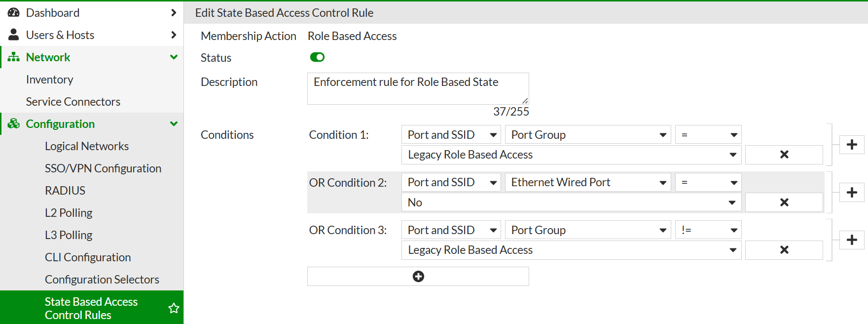Delete OR Condition 2 using X
Image resolution: width=868 pixels, height=324 pixels.
coord(784,202)
